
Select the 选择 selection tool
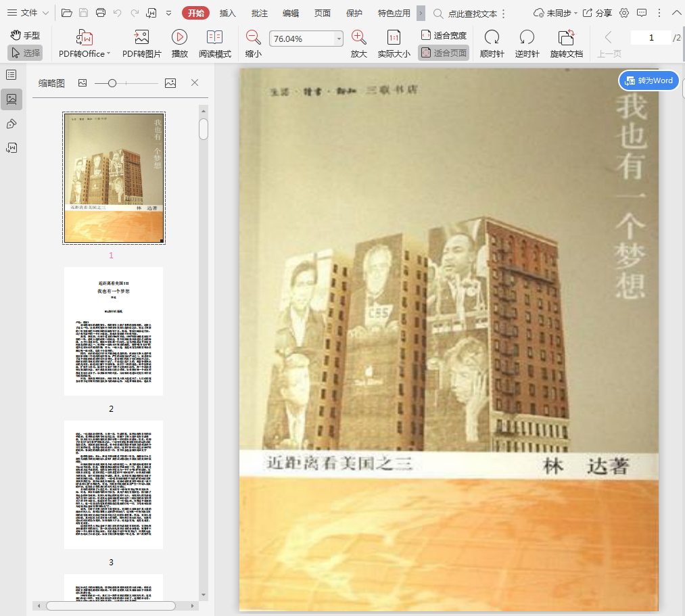(25, 53)
